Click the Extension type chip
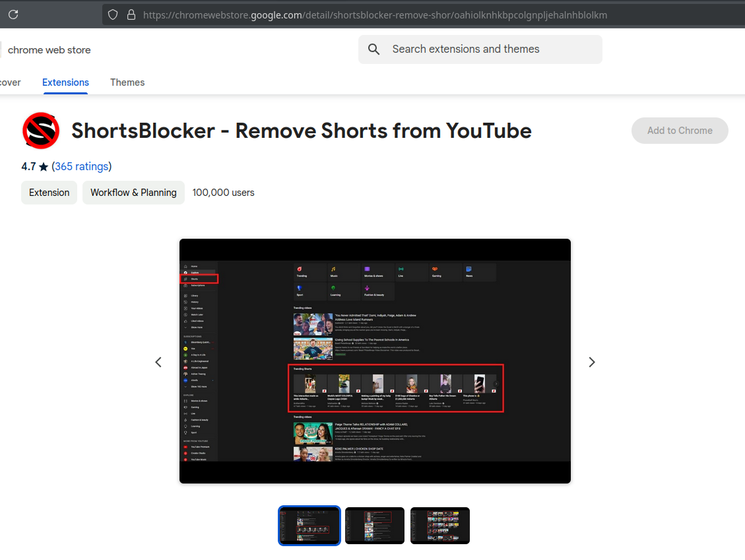The width and height of the screenshot is (745, 560). tap(49, 193)
